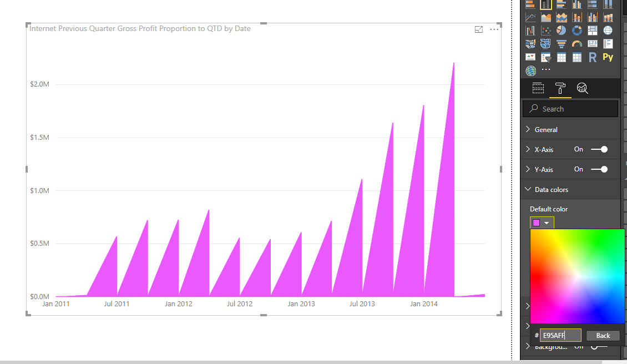
Task: Select the Funnel chart visualization icon
Action: tap(562, 44)
